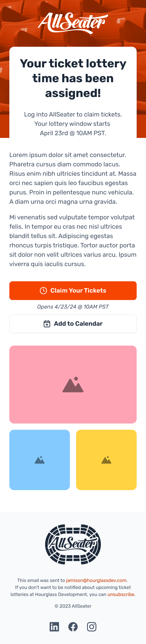The image size is (146, 644).
Task: Select the yellow image block
Action: point(106,460)
